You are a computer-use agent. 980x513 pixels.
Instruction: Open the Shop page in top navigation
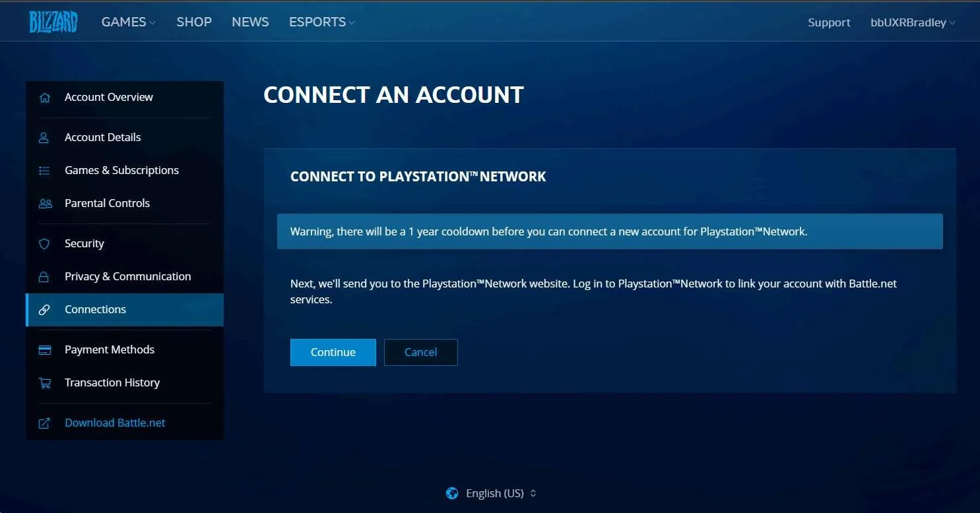(194, 22)
